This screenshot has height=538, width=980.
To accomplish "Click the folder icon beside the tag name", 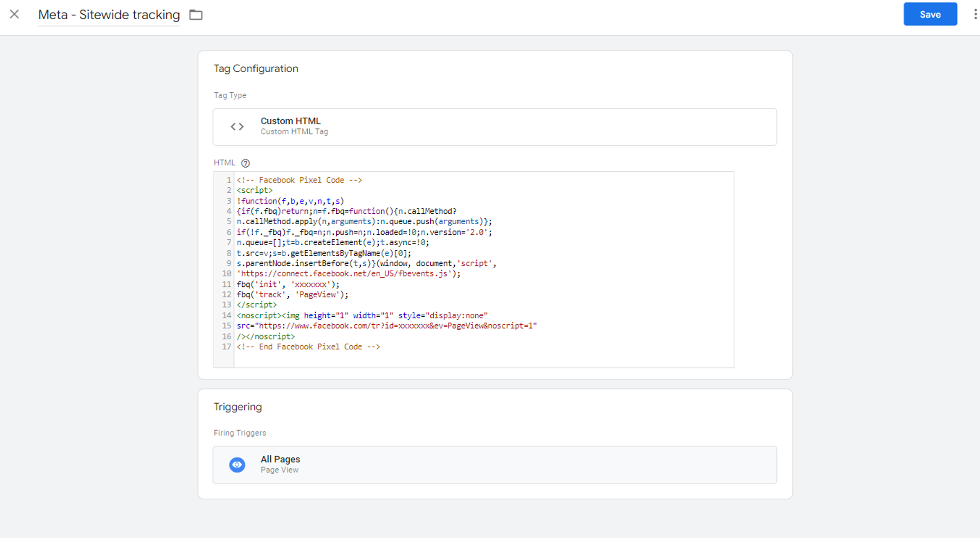I will coord(196,15).
